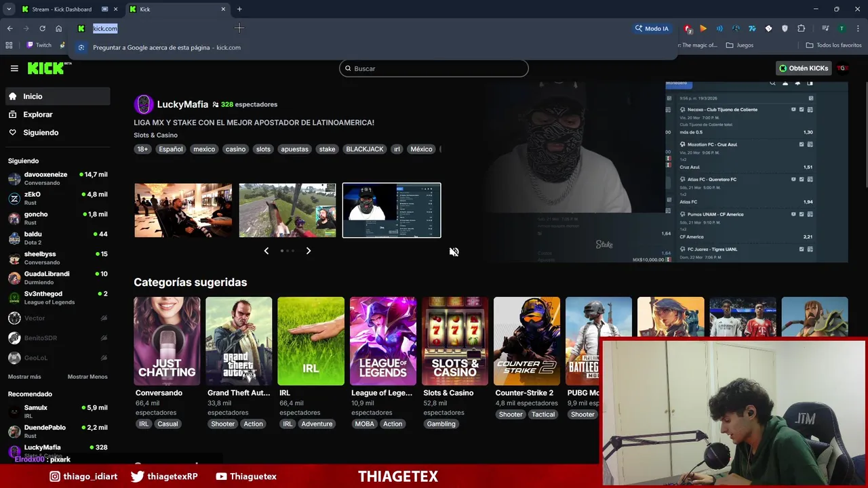The width and height of the screenshot is (868, 488).
Task: Open offline channel BenitoSDR
Action: point(58,338)
